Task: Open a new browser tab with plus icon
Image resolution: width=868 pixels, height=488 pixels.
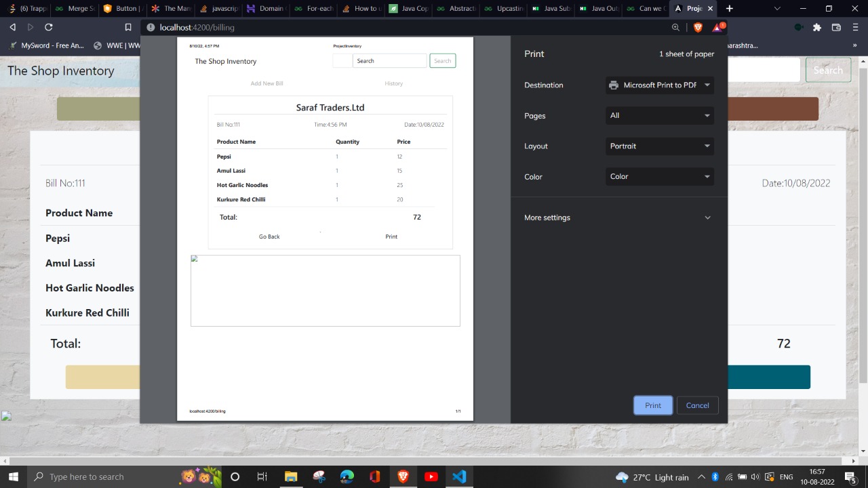Action: tap(730, 9)
